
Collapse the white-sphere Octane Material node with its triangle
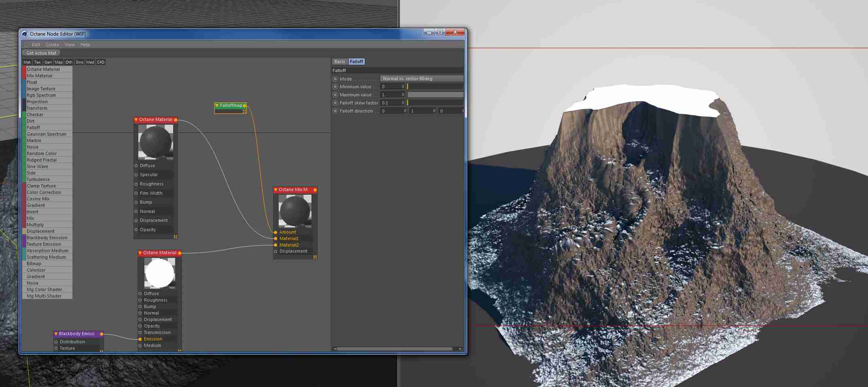tap(140, 253)
